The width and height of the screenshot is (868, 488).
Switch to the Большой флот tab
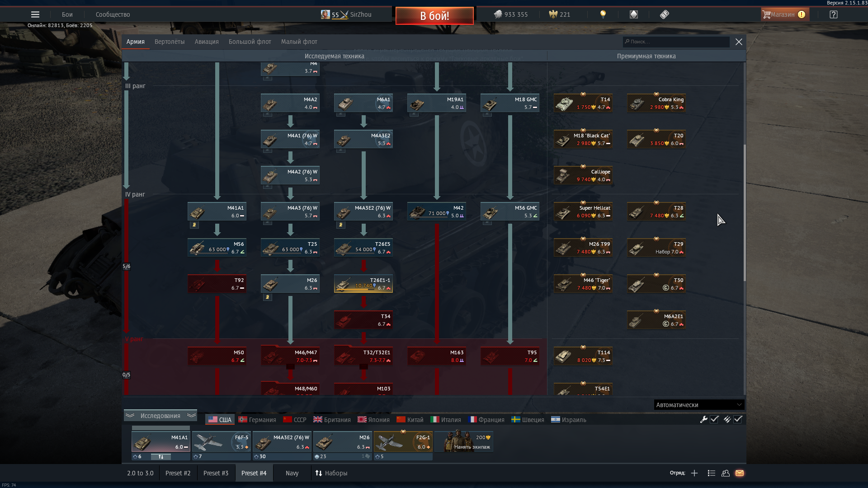tap(250, 42)
